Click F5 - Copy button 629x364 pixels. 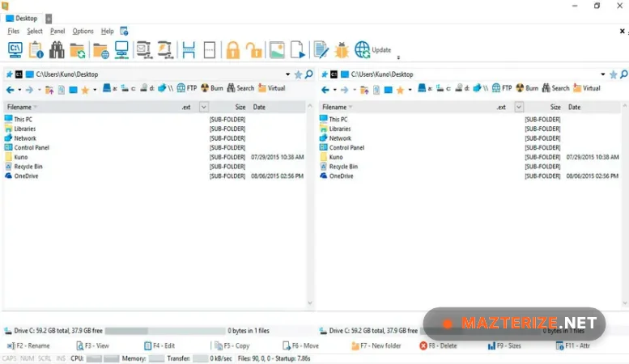pos(232,345)
